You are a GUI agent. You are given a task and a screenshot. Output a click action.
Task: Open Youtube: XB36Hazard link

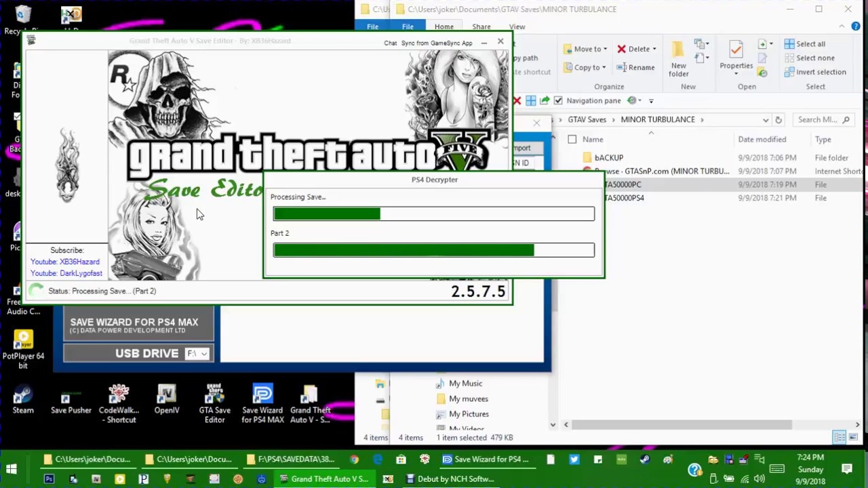[x=65, y=262]
